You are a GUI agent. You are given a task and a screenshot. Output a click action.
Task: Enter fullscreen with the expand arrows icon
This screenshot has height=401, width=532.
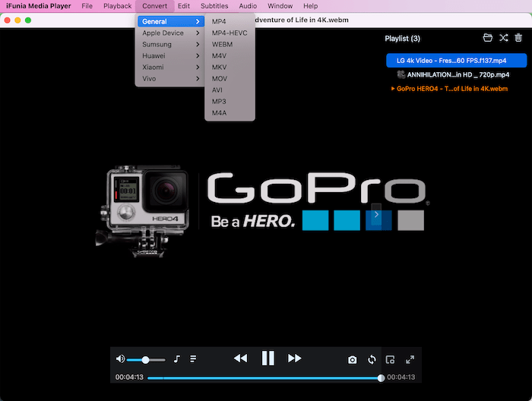[x=410, y=359]
